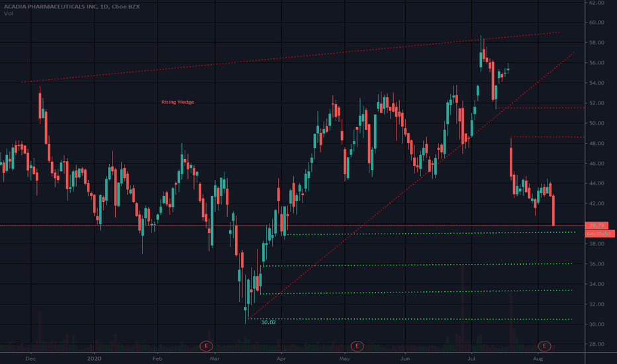
Task: Click the Jun date axis label
Action: 405,359
